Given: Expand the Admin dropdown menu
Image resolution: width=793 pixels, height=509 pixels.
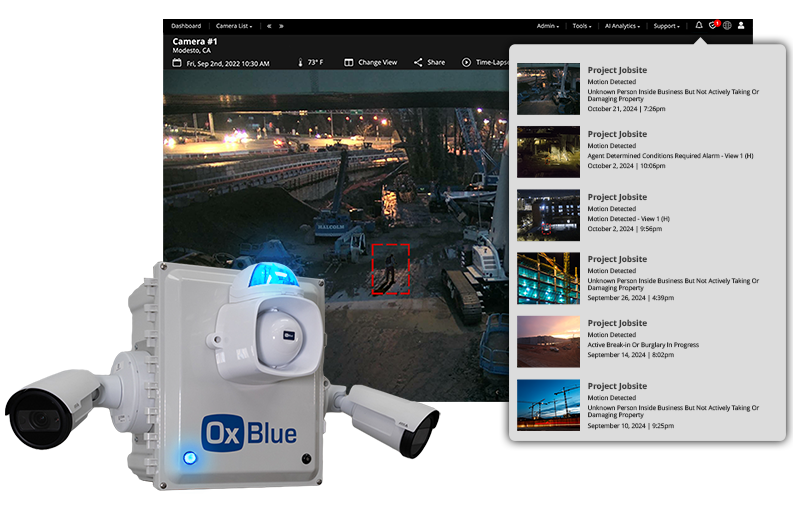Looking at the screenshot, I should point(547,26).
